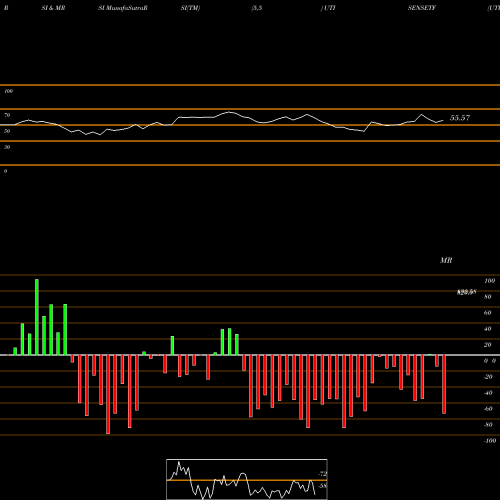Click the MR axis label 80
This screenshot has height=500, width=500.
(x=487, y=297)
